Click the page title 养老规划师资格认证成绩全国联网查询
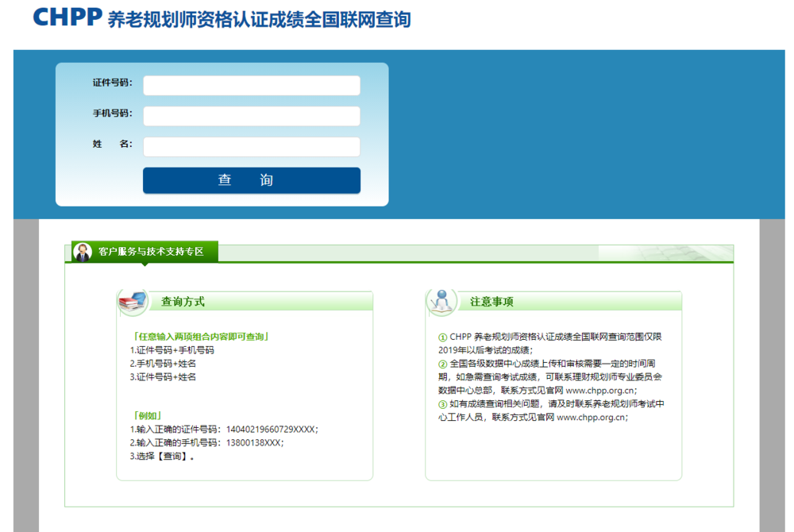Image resolution: width=794 pixels, height=532 pixels. coord(259,19)
